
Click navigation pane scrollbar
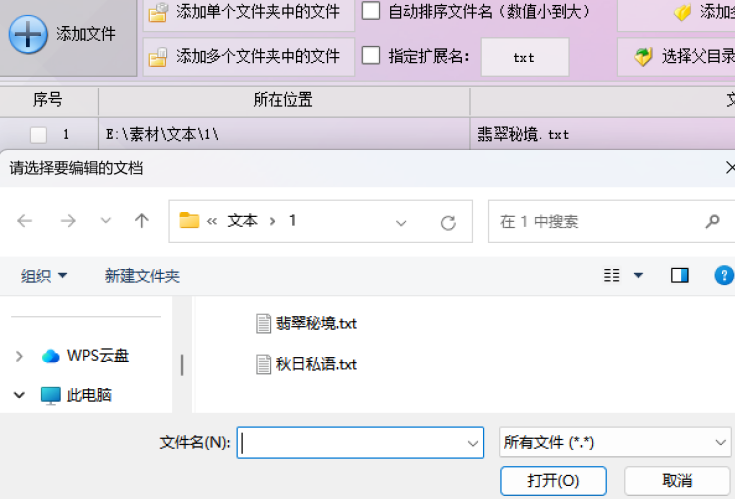pyautogui.click(x=182, y=365)
